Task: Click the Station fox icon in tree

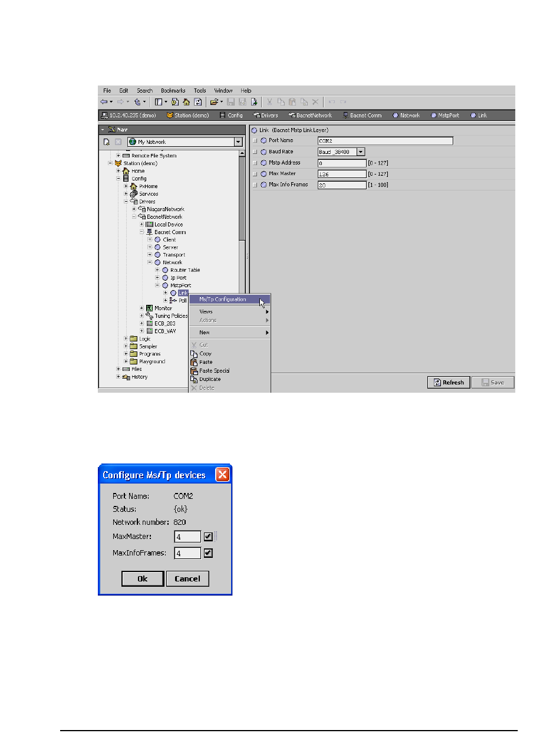Action: pos(118,163)
